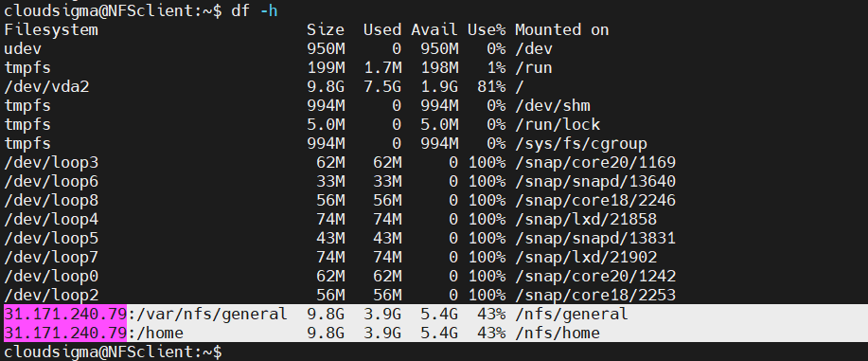The width and height of the screenshot is (868, 361).
Task: Click the '/snap/lxd/21902' mount path
Action: pos(586,257)
